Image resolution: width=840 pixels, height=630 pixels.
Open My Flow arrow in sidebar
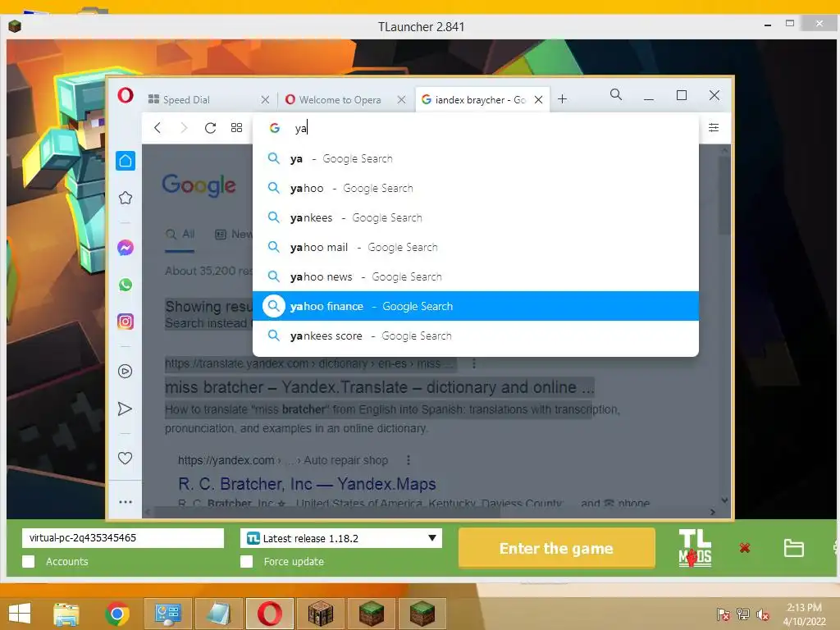125,409
